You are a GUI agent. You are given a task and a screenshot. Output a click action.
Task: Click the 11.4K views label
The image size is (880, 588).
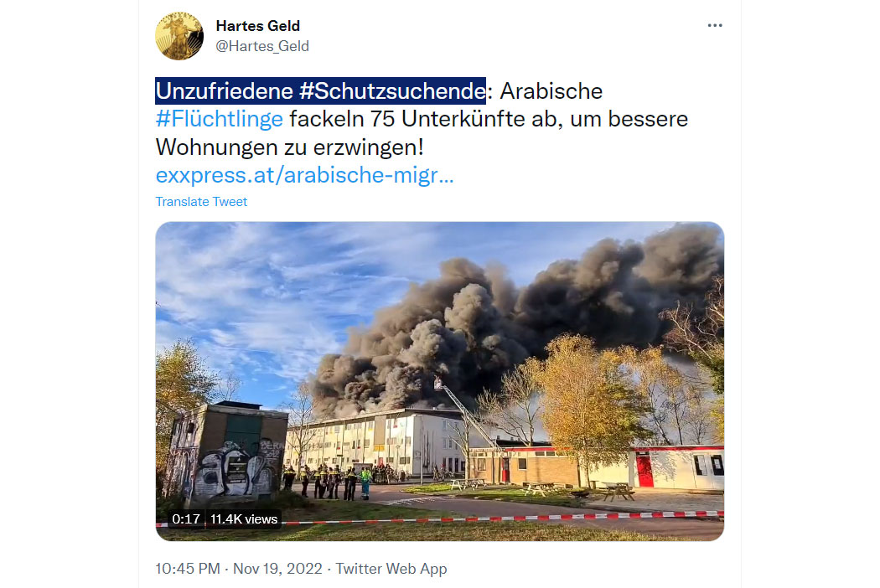click(x=244, y=519)
